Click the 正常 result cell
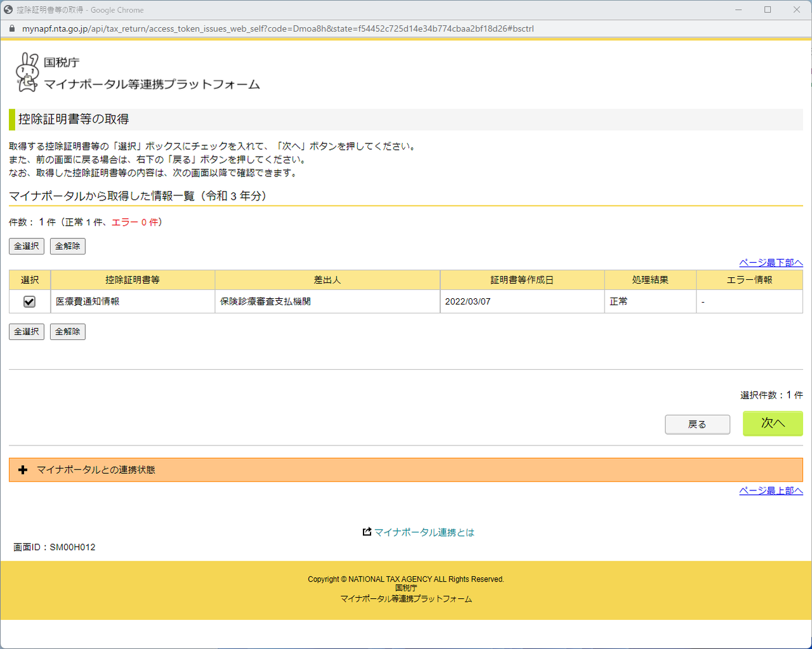 point(650,301)
